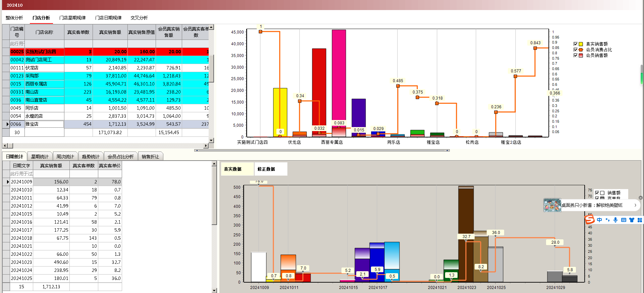This screenshot has width=644, height=293.
Task: Sort by 真实客单数 header in store table
Action: click(78, 32)
